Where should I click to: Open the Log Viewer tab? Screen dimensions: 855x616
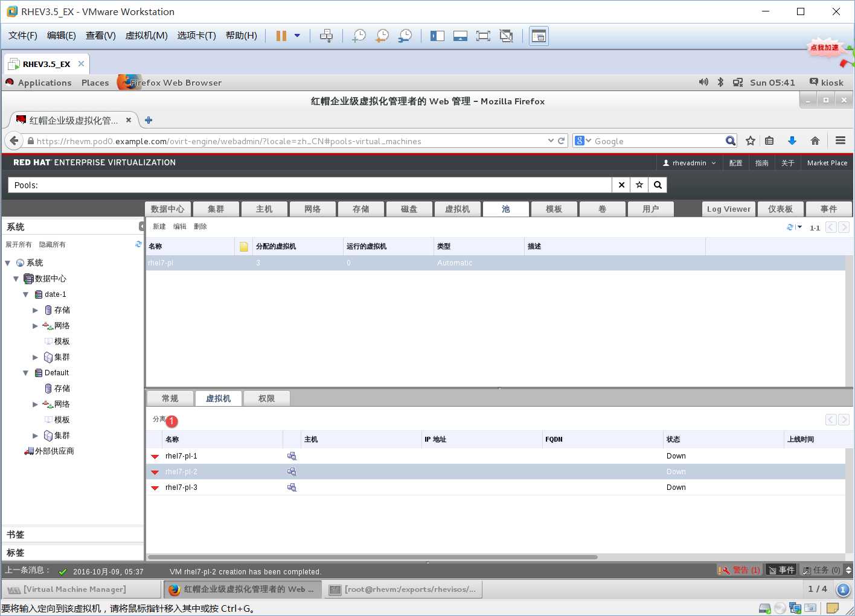pyautogui.click(x=729, y=209)
